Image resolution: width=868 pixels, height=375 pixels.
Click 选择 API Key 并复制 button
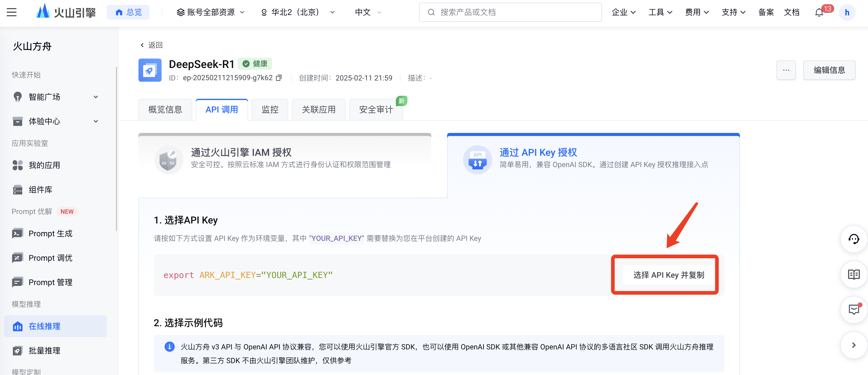click(668, 275)
